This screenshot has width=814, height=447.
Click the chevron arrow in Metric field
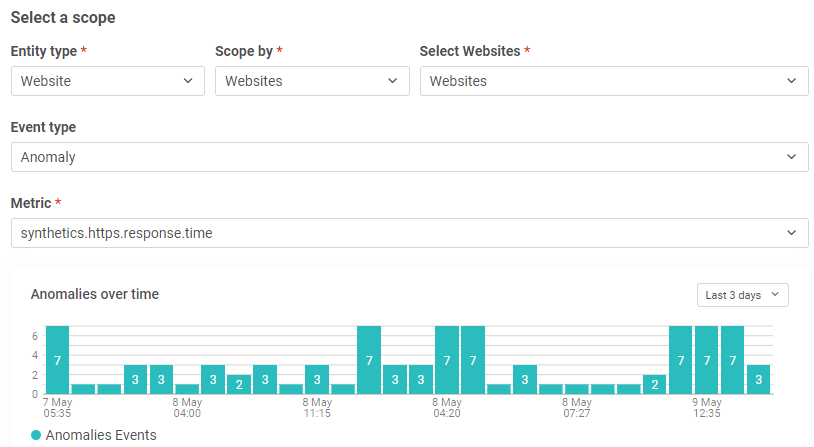click(792, 233)
